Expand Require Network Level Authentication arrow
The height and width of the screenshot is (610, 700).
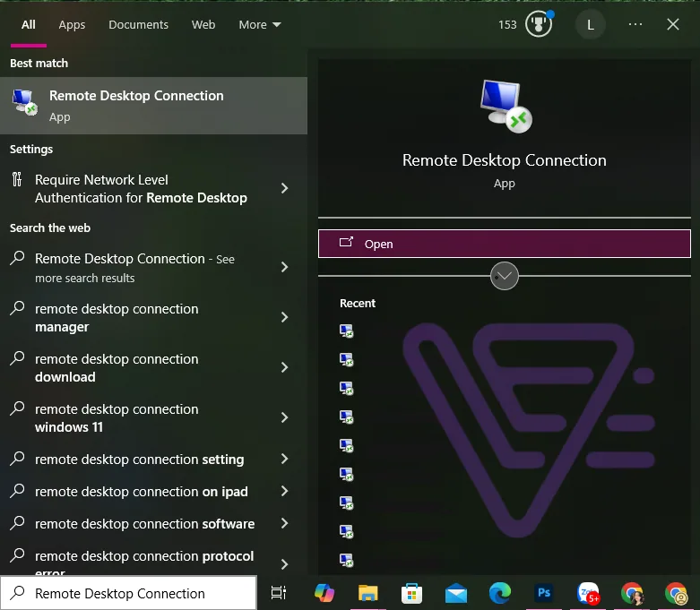[x=284, y=188]
